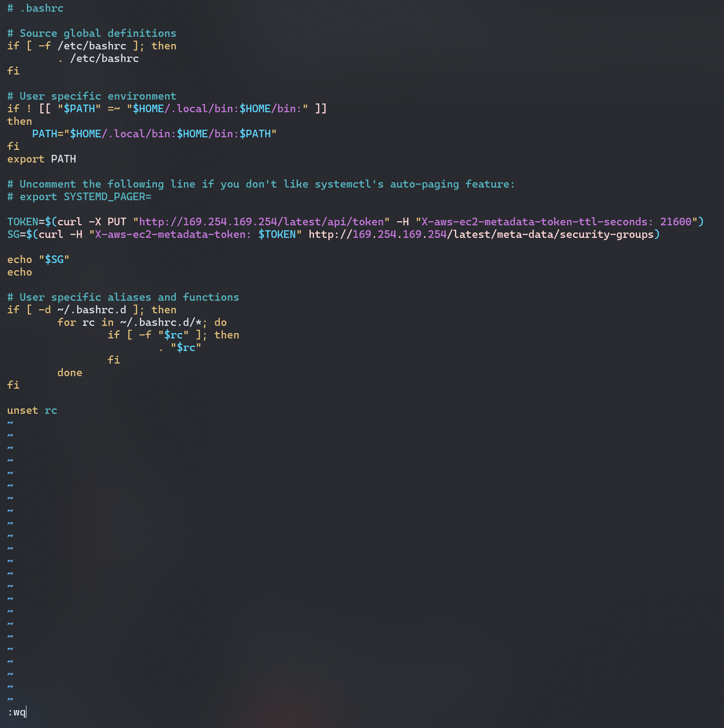Image resolution: width=724 pixels, height=728 pixels.
Task: Click the ':wq' command line
Action: coord(17,712)
